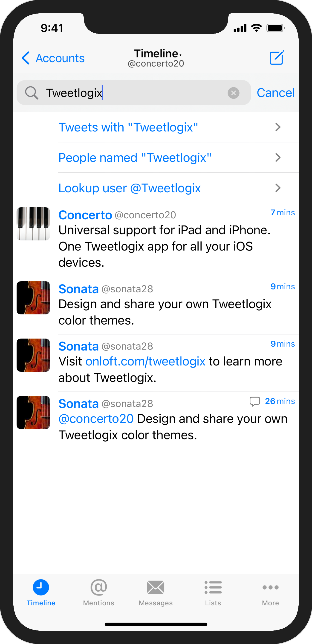This screenshot has height=644, width=312.
Task: Open Tweets with "Tweetlogix" results
Action: [x=128, y=127]
